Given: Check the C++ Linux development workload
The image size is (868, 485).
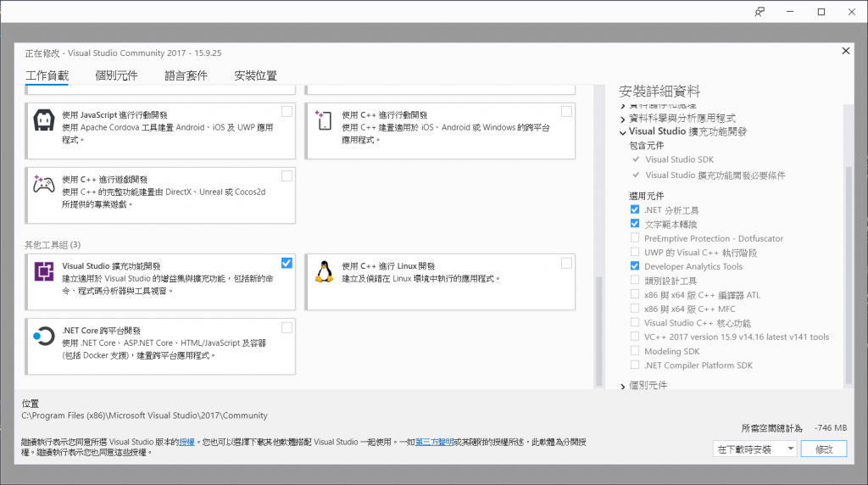Looking at the screenshot, I should pyautogui.click(x=566, y=263).
